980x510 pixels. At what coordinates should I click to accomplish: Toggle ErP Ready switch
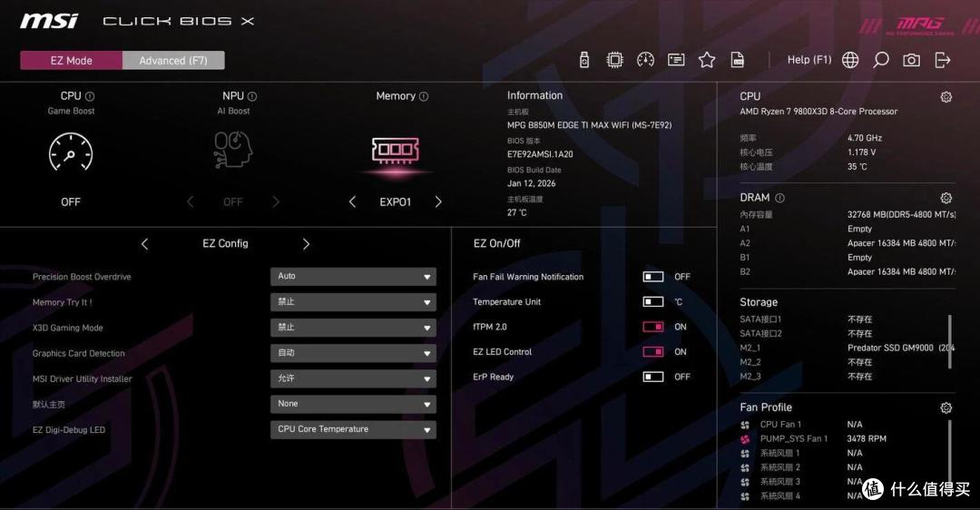tap(653, 377)
